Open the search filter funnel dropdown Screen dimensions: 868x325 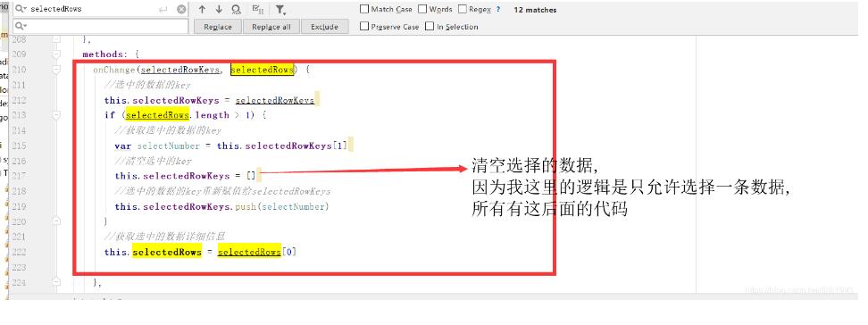tap(280, 10)
